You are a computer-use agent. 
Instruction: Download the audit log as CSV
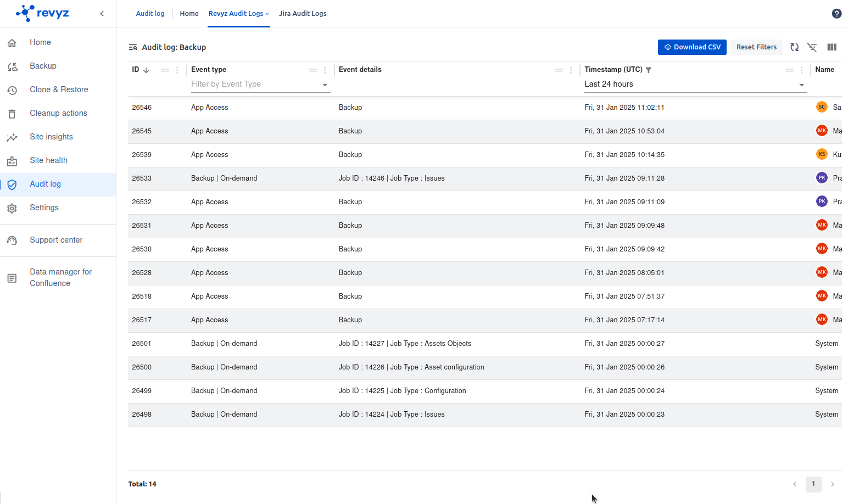click(x=692, y=47)
